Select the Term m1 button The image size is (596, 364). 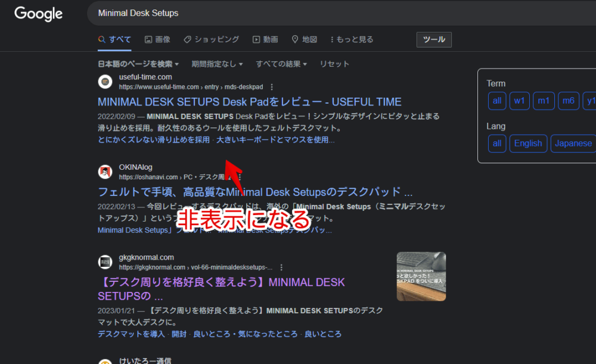[x=544, y=101]
